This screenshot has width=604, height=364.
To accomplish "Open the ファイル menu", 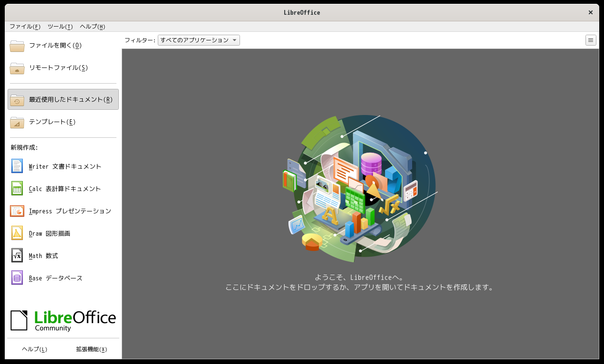I will pyautogui.click(x=25, y=27).
